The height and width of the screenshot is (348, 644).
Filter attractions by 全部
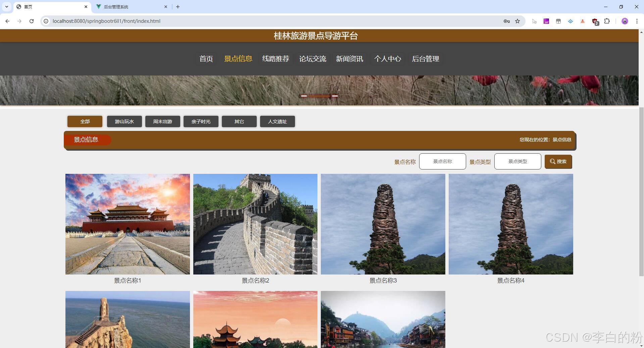click(x=85, y=121)
